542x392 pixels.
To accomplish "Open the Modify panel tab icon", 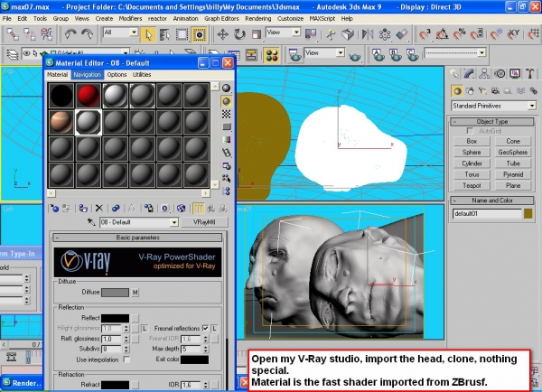I will click(x=469, y=74).
